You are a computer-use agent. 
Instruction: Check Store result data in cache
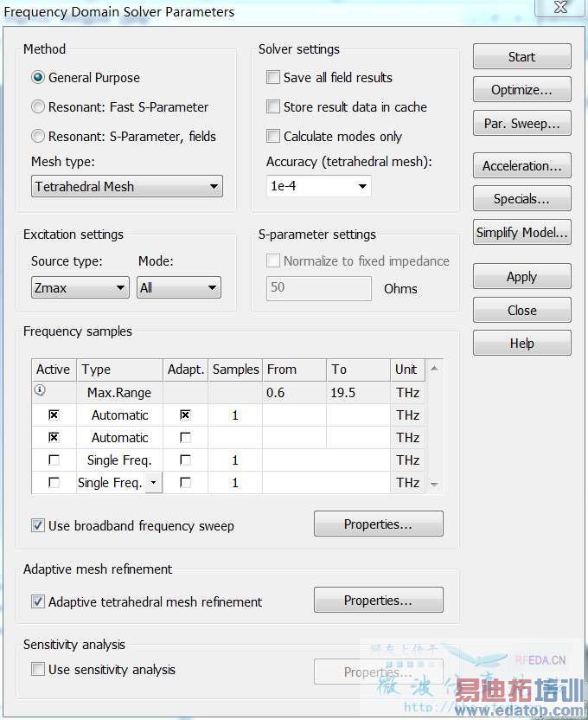(x=273, y=107)
